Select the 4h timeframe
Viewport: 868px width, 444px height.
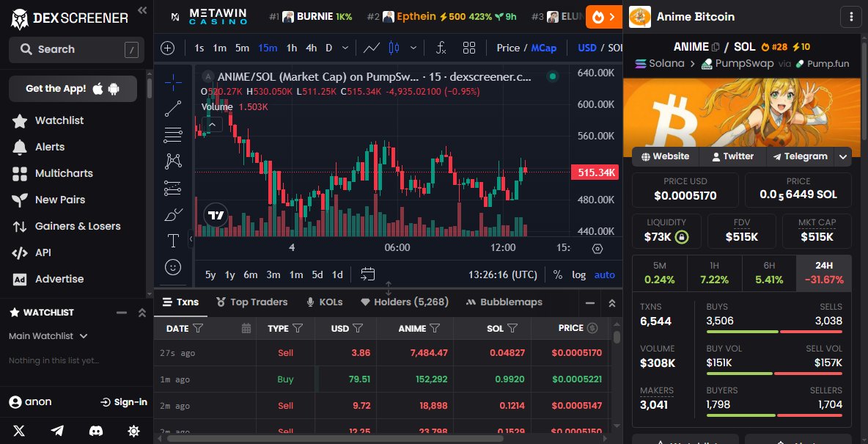tap(311, 48)
